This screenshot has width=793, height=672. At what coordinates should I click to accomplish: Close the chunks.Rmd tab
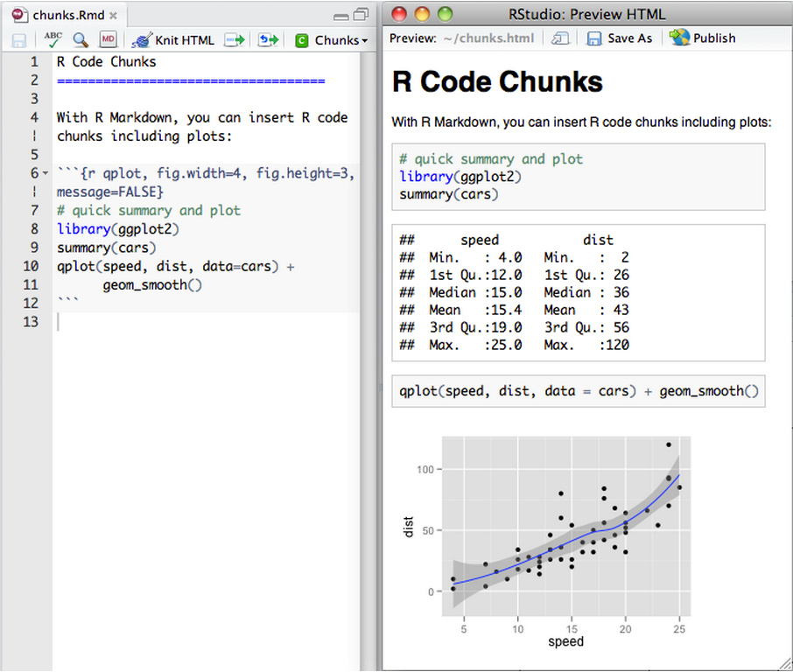[114, 16]
